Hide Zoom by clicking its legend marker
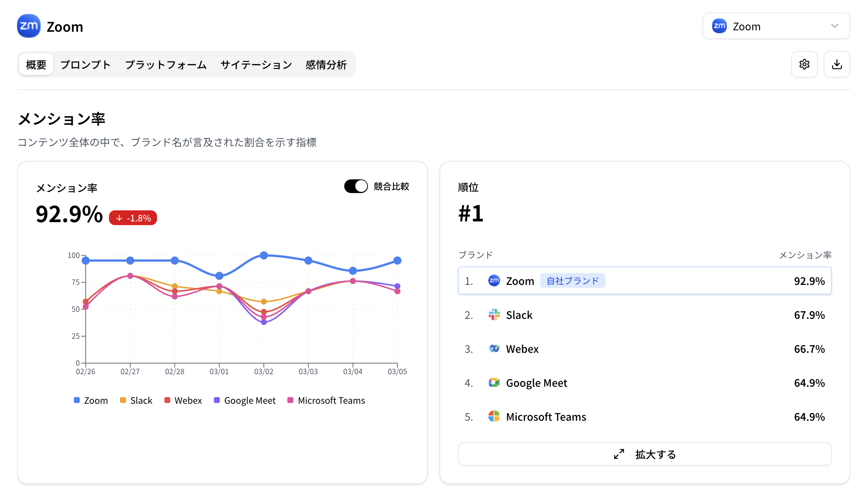 76,400
